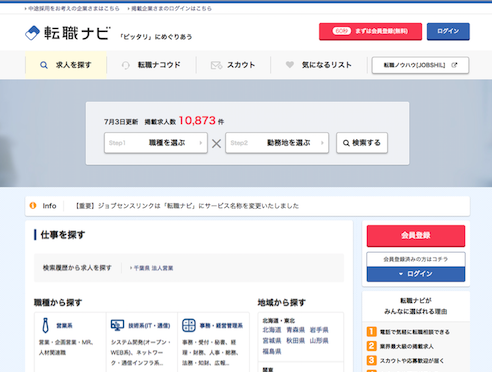This screenshot has height=372, width=492.
Task: Open the 気になるリスト tab
Action: [319, 65]
